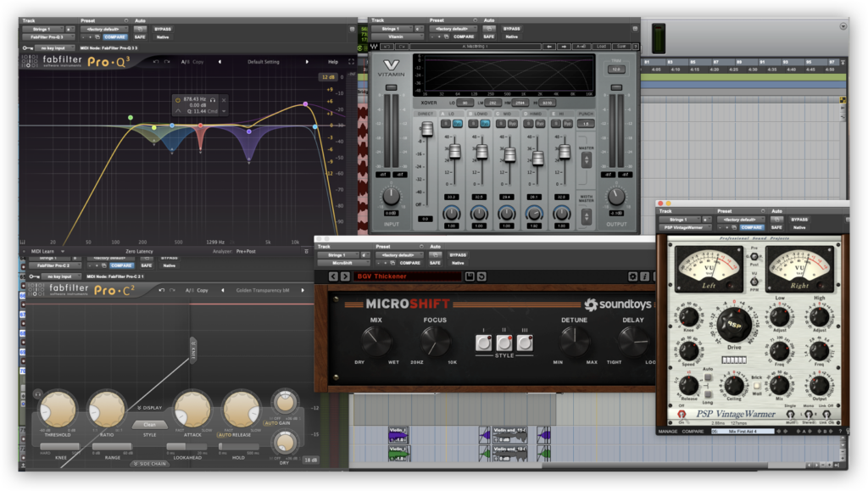This screenshot has height=491, width=868.
Task: Expand the band popup dropdown arrow
Action: (x=224, y=111)
